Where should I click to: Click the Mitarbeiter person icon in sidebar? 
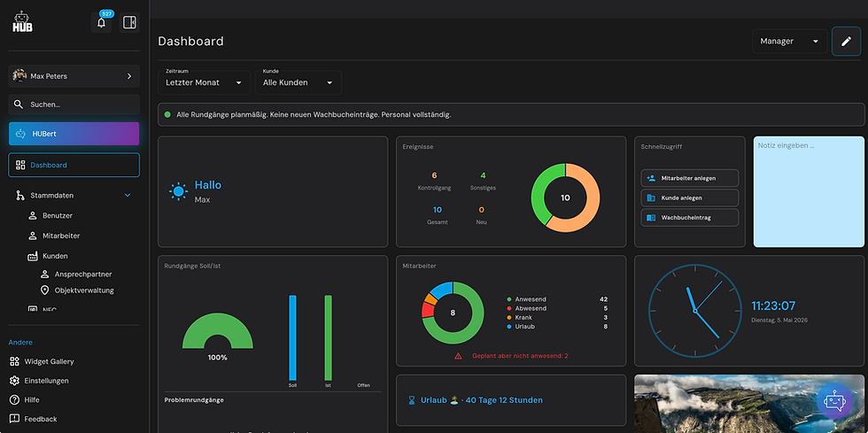[x=33, y=236]
